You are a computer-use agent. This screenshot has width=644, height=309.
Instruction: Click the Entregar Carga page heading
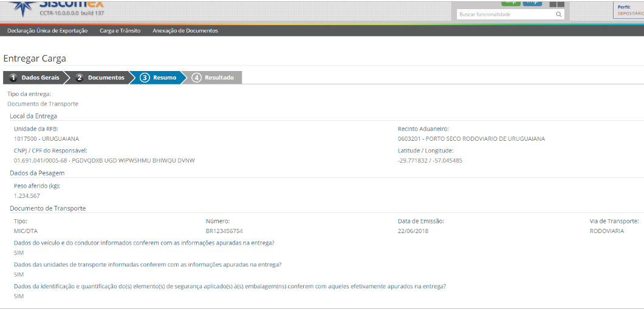tap(35, 59)
